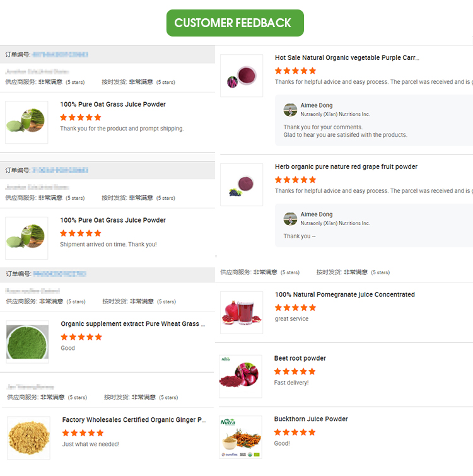The image size is (473, 476).
Task: Click 'Beet root powder' product title
Action: click(x=300, y=359)
